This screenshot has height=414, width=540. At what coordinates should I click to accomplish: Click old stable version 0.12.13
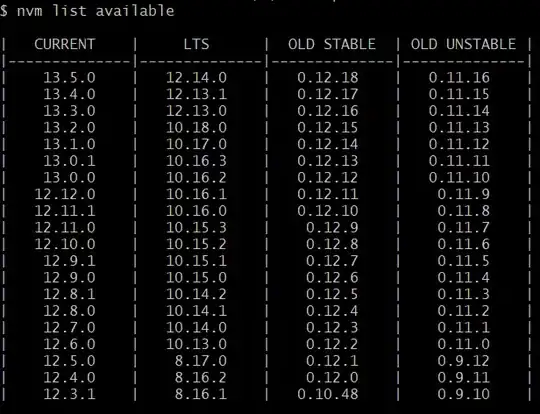(x=328, y=161)
